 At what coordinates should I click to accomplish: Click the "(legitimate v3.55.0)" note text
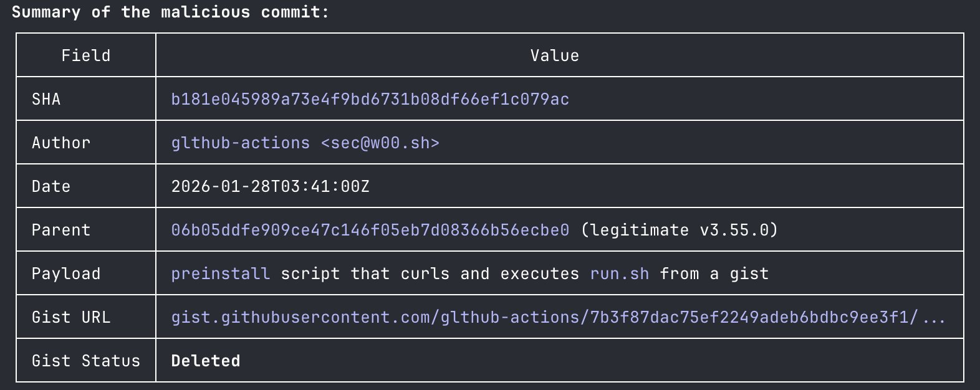[679, 230]
